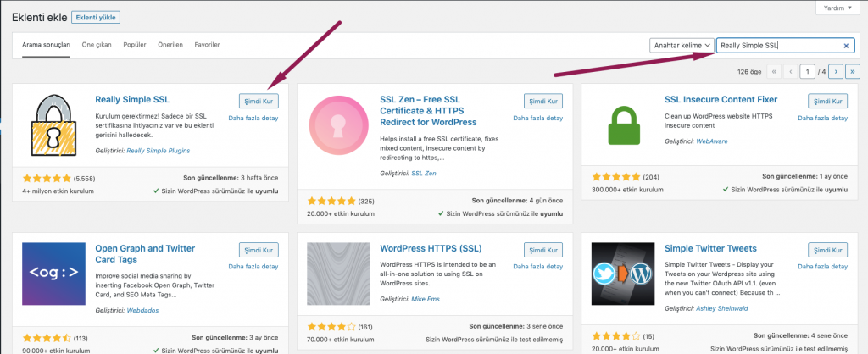
Task: Open the SSL Zen plugin title link
Action: tap(428, 111)
